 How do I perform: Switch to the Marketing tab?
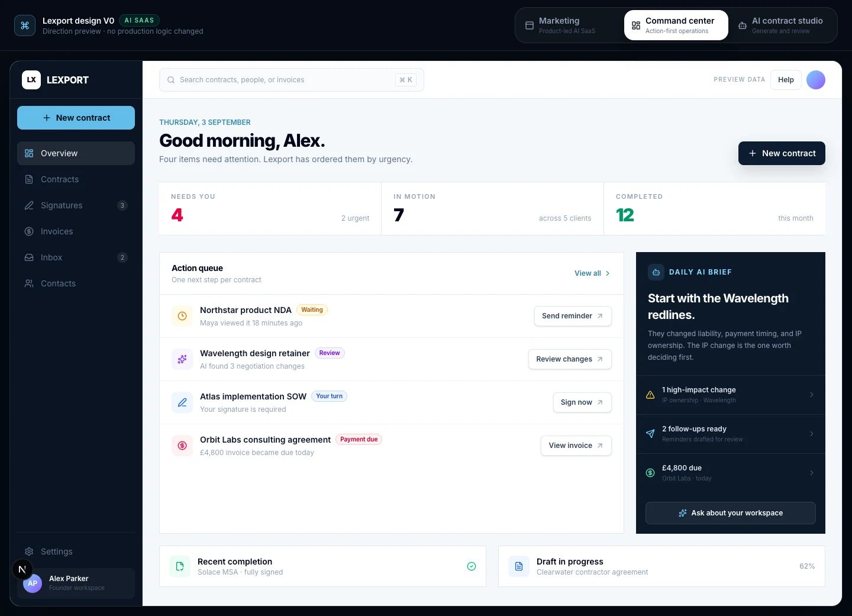point(568,25)
